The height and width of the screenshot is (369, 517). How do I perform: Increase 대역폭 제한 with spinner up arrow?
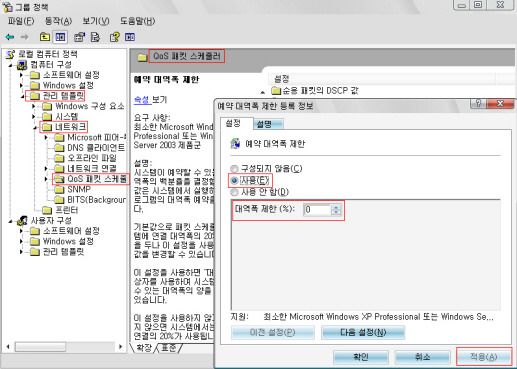pyautogui.click(x=336, y=207)
